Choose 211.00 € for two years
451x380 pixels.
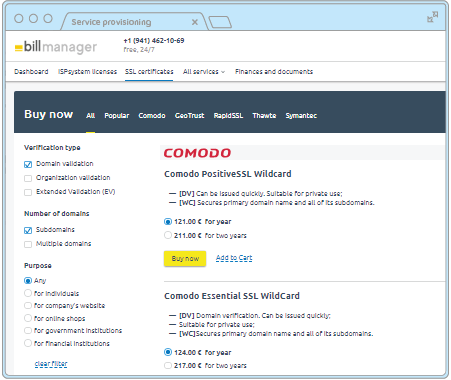pos(168,235)
